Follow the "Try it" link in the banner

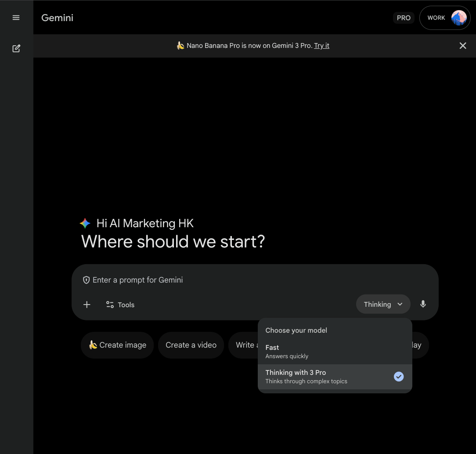(321, 46)
